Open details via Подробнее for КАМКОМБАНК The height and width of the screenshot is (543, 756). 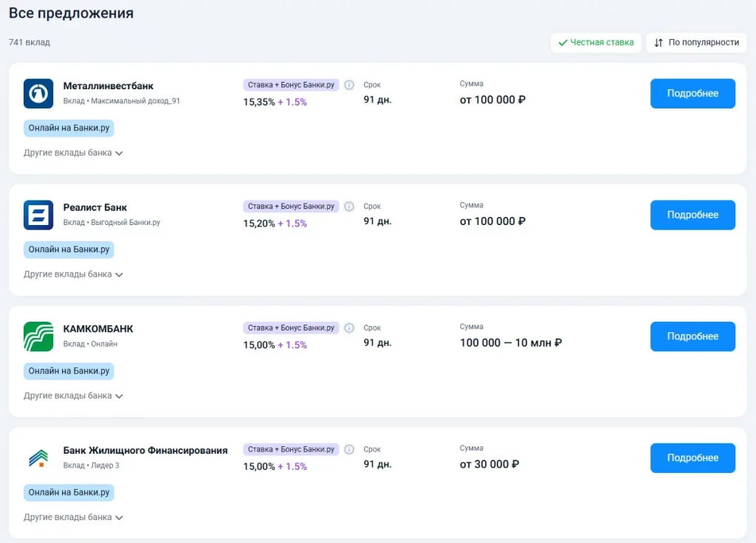[692, 336]
